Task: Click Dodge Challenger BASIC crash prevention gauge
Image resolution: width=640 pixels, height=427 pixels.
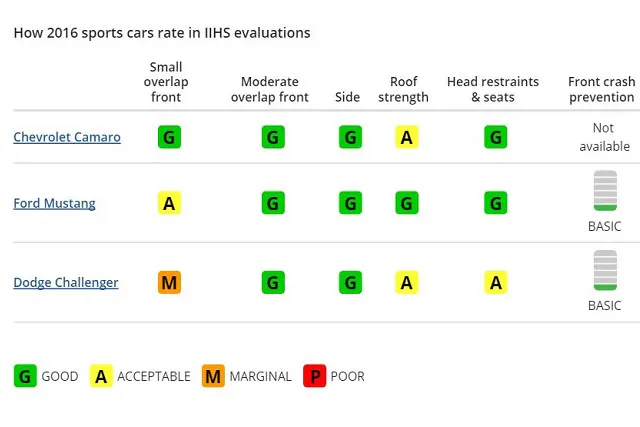Action: [x=605, y=270]
